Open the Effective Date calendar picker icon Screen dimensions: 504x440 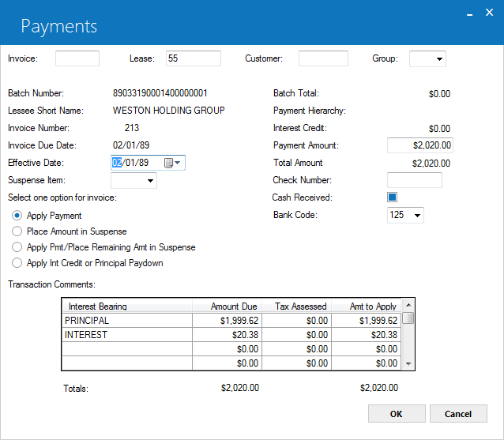click(x=172, y=163)
